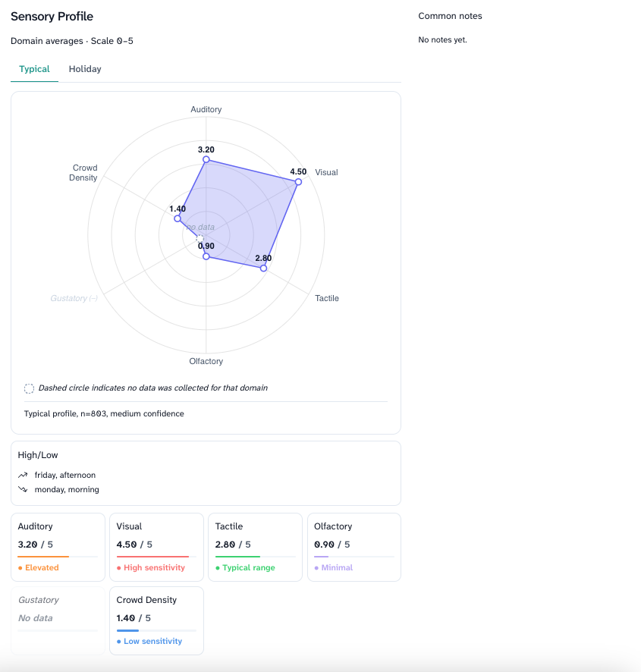
Task: Click the Olfactory 0.90 data point
Action: (206, 256)
